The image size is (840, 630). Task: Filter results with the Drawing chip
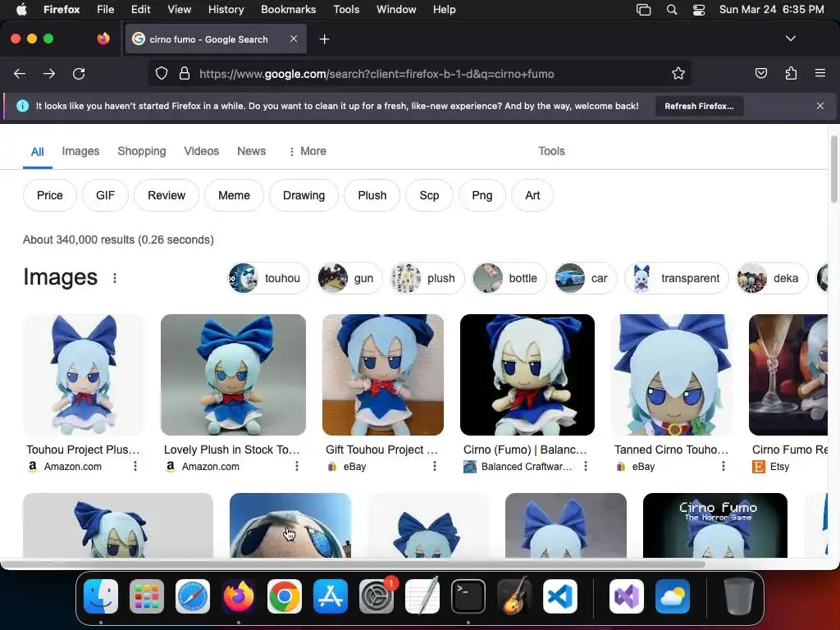[304, 195]
